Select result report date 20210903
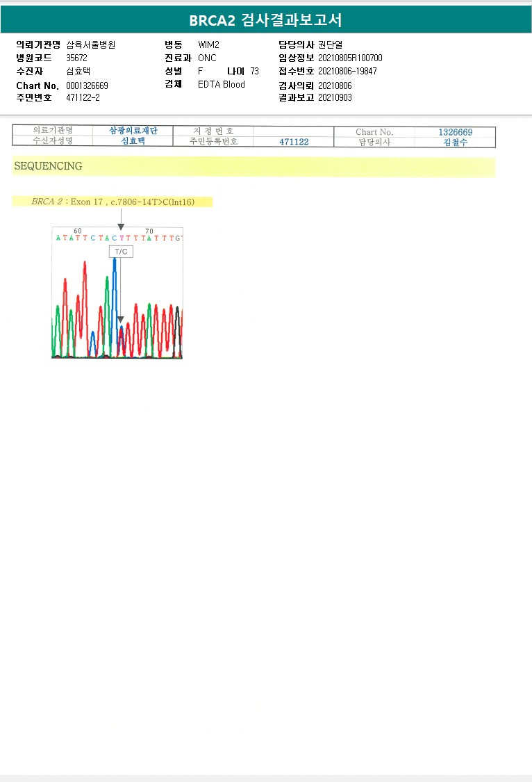 click(x=335, y=98)
